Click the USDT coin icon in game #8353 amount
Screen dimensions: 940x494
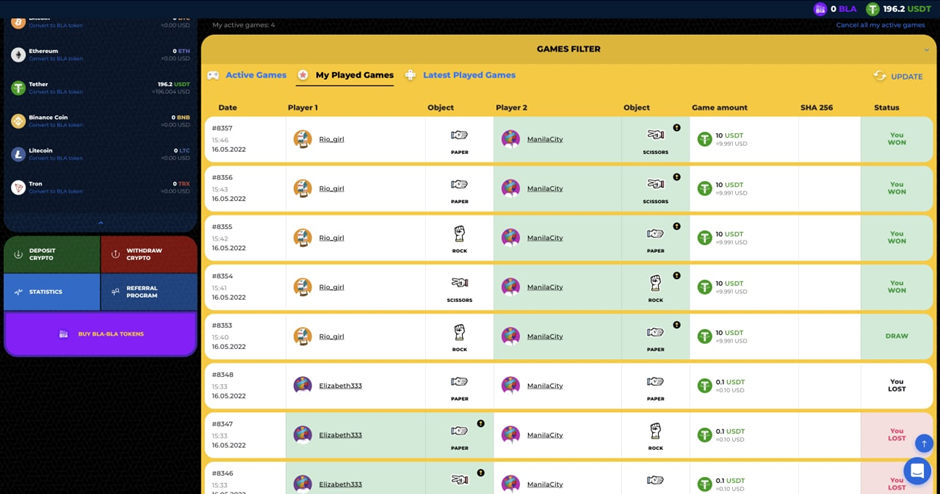[x=704, y=336]
